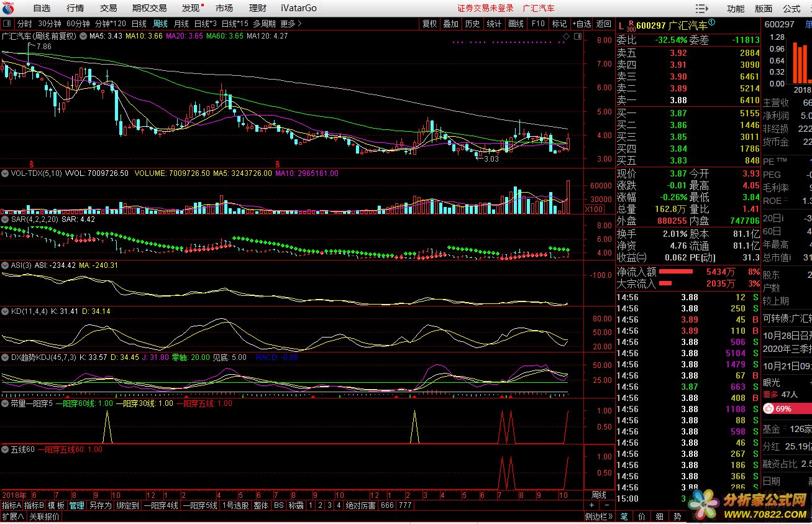Open the 行情 menu
812x524 pixels.
(x=75, y=8)
